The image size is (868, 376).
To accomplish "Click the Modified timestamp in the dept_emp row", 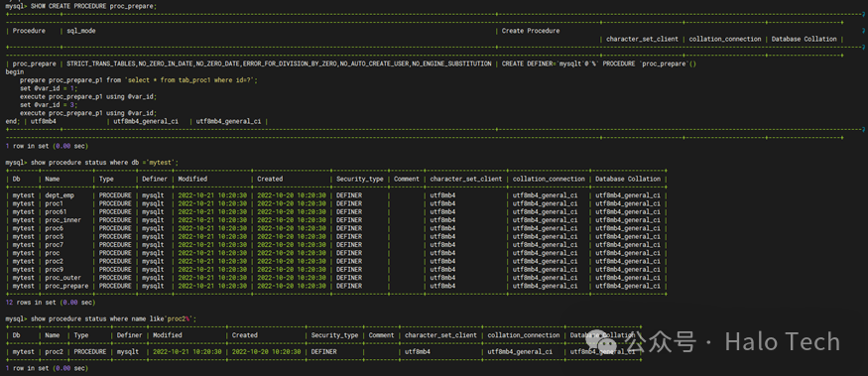I will (x=212, y=195).
